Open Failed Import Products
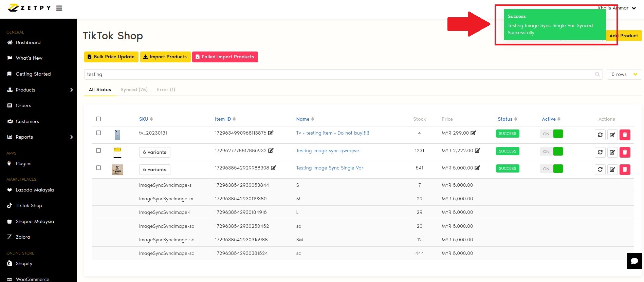The width and height of the screenshot is (644, 282). point(225,57)
